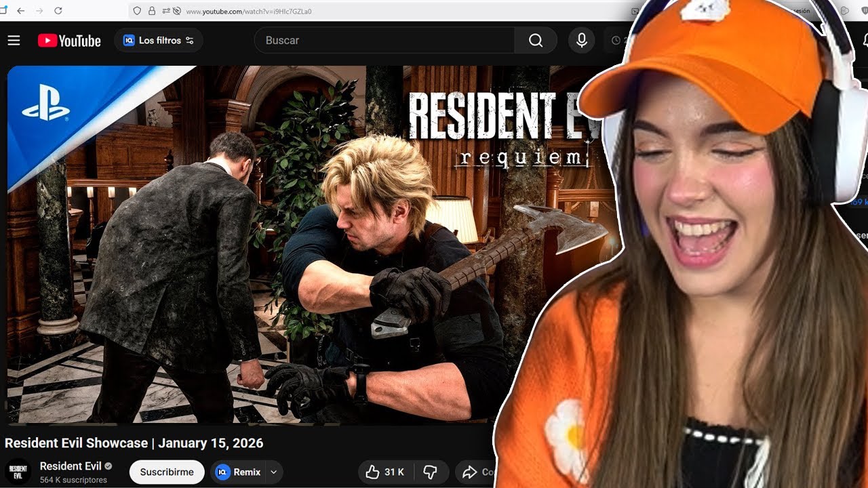Open the site permissions icon in address bar
This screenshot has width=868, height=488.
(165, 11)
